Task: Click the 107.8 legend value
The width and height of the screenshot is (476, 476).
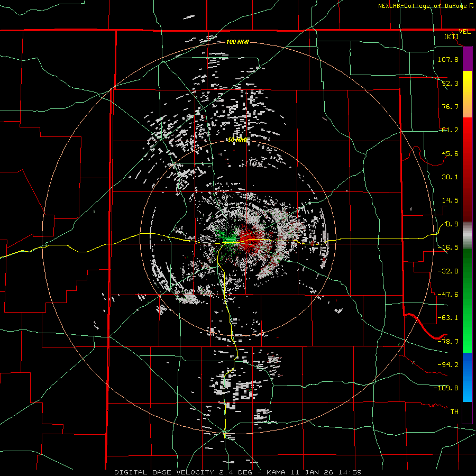Action: [x=448, y=59]
